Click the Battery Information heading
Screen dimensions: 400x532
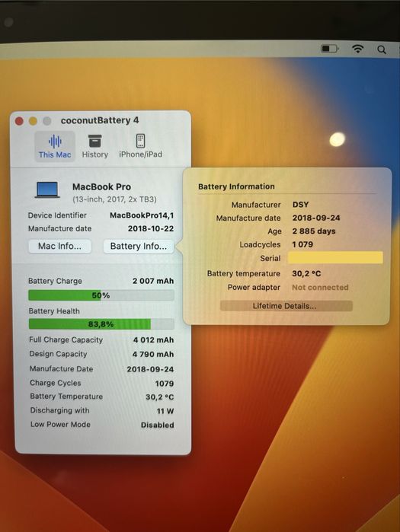pos(236,186)
